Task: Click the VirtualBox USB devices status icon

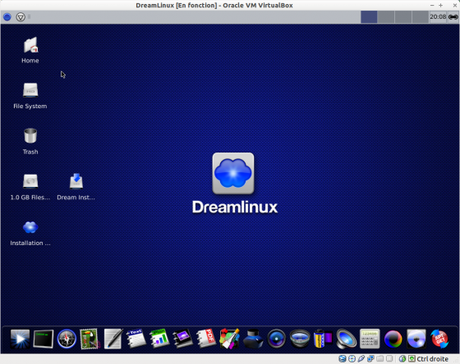Action: click(361, 359)
